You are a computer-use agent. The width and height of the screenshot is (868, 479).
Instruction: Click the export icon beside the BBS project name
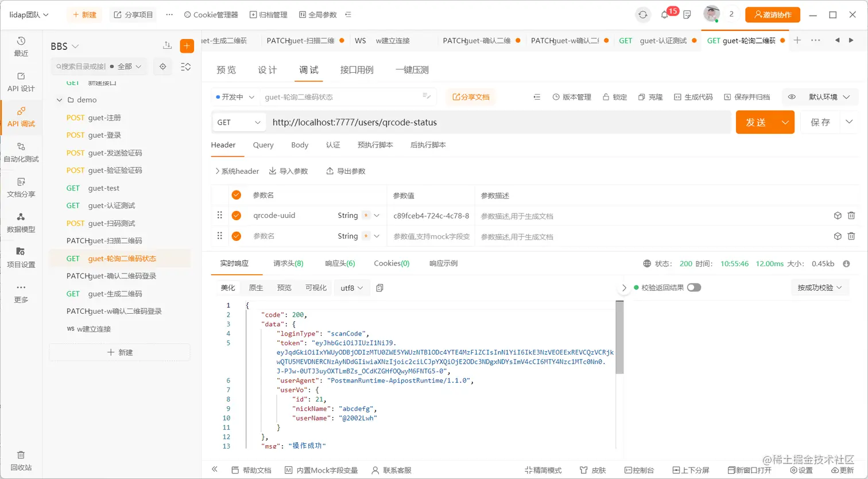[168, 46]
